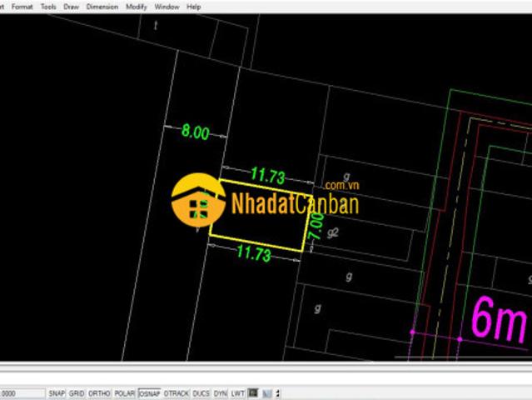Image resolution: width=532 pixels, height=400 pixels.
Task: Open the Draw menu
Action: [x=72, y=7]
